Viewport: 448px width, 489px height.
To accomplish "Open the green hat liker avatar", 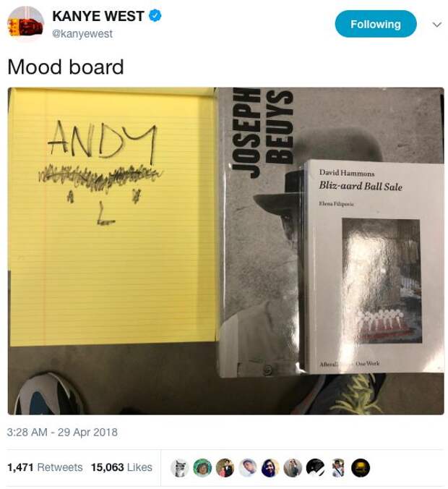I will click(x=202, y=468).
